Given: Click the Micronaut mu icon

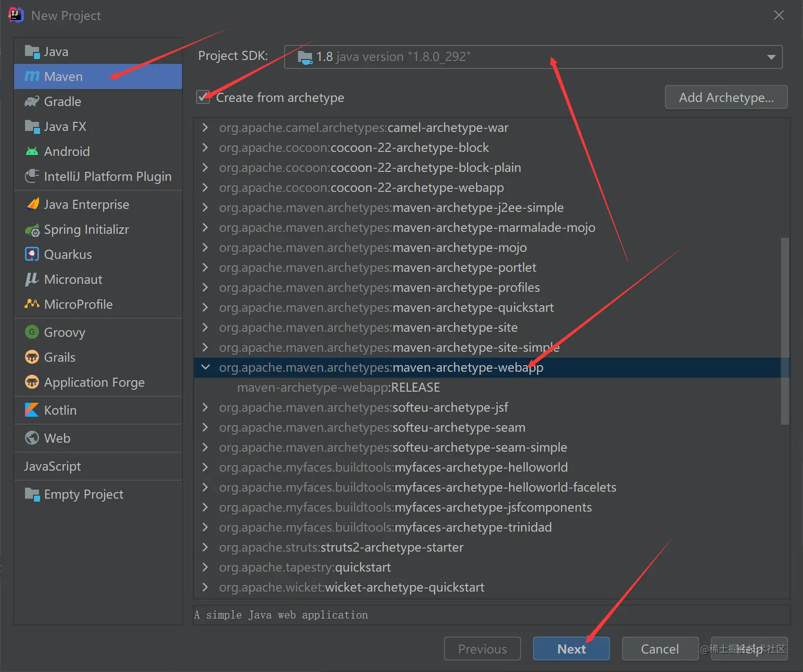Looking at the screenshot, I should (x=32, y=279).
